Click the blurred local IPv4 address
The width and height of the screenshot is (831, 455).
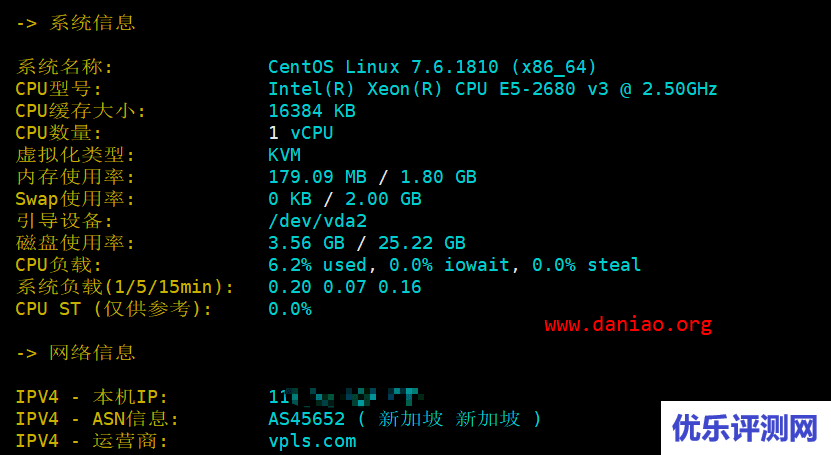[346, 397]
